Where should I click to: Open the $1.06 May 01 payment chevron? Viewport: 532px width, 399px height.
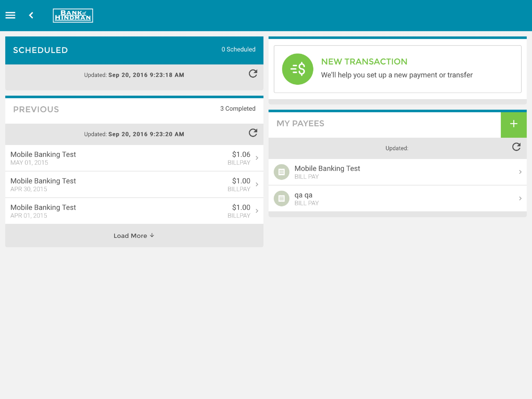[257, 158]
